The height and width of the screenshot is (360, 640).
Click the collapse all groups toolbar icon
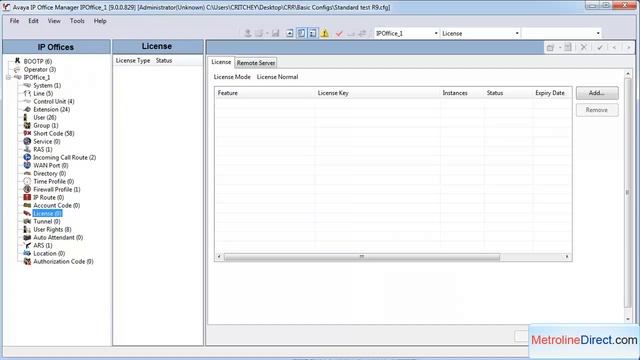click(289, 33)
